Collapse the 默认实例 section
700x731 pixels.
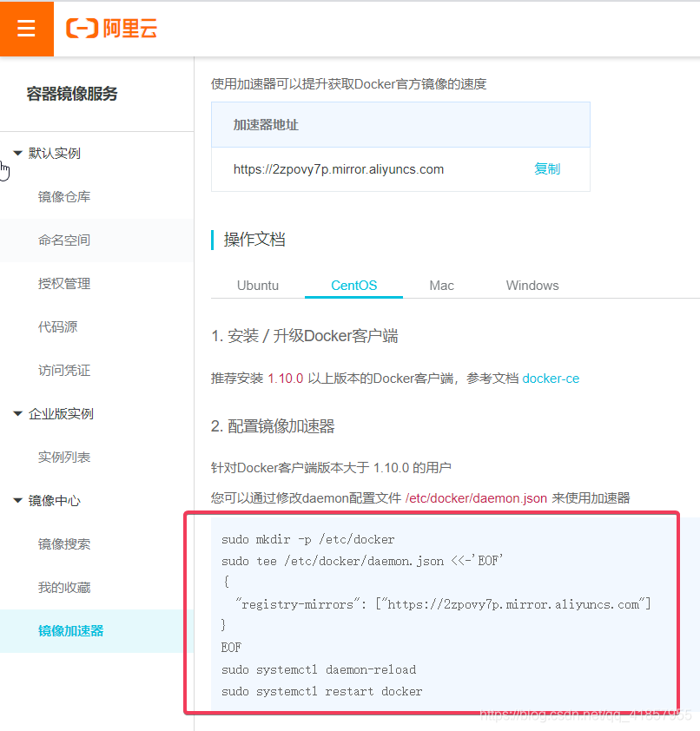click(x=17, y=153)
